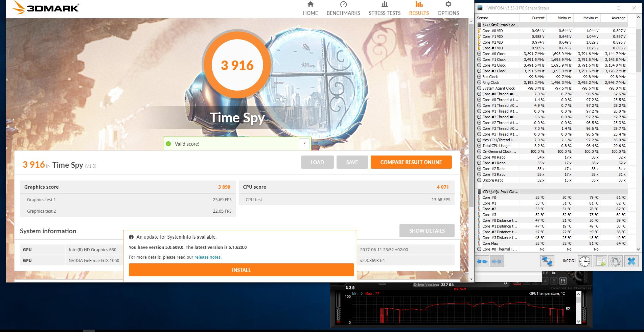644x332 pixels.
Task: Select the Bus Clock sensor row
Action: (x=552, y=77)
